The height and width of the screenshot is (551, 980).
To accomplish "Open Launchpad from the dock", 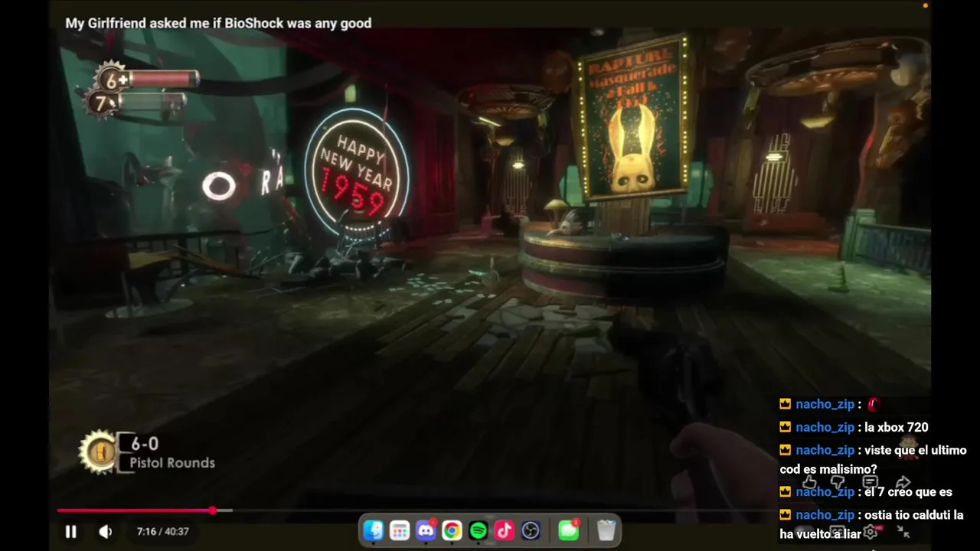I will point(400,530).
